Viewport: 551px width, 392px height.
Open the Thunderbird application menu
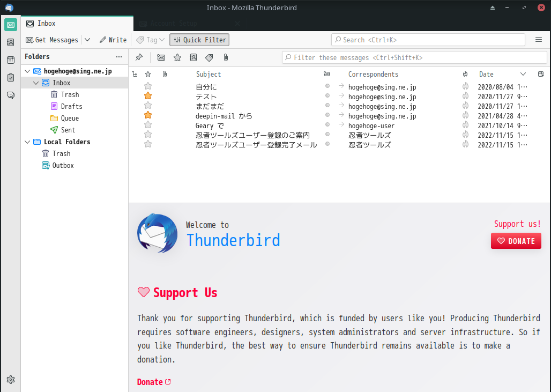tap(539, 40)
